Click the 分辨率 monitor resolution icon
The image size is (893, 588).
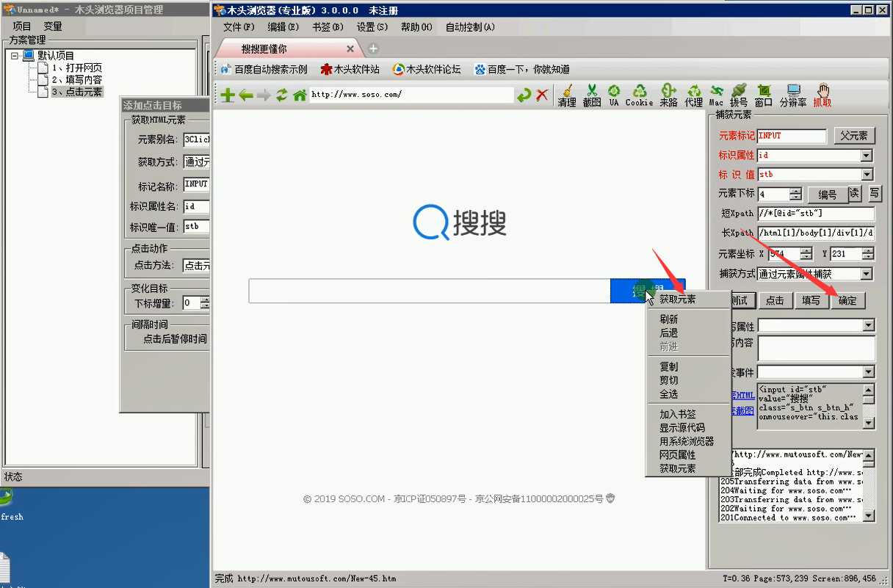point(793,95)
